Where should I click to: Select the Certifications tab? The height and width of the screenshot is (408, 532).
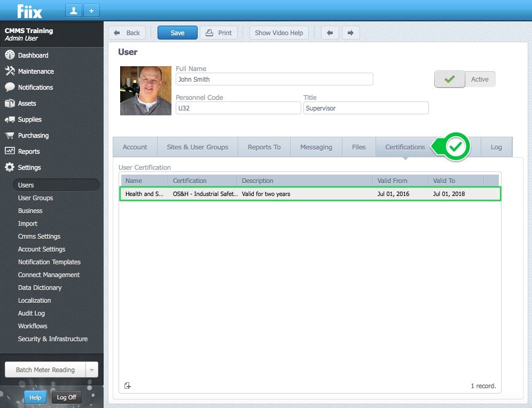[x=405, y=147]
